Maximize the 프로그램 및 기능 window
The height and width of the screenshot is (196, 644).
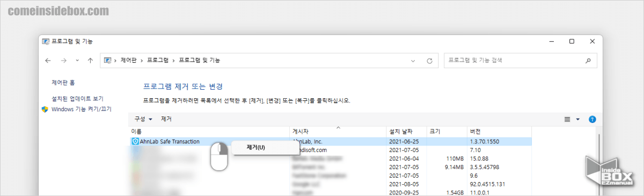pos(572,41)
